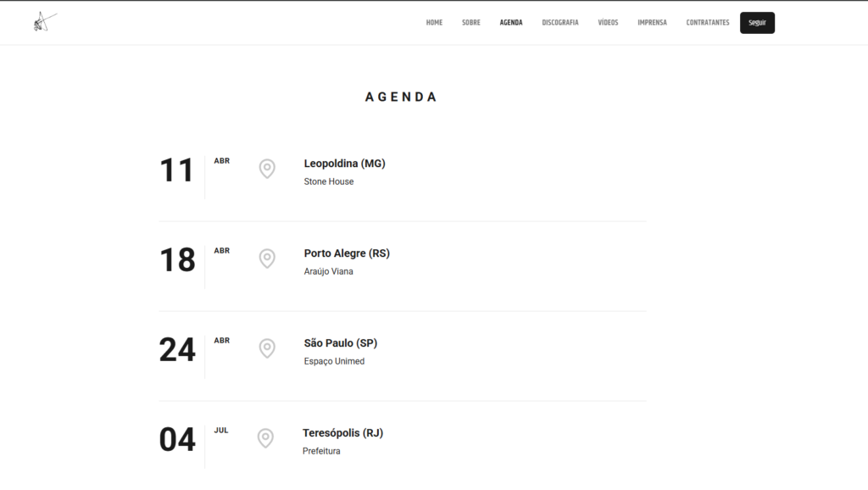Navigate to the Vídeos page

point(608,23)
